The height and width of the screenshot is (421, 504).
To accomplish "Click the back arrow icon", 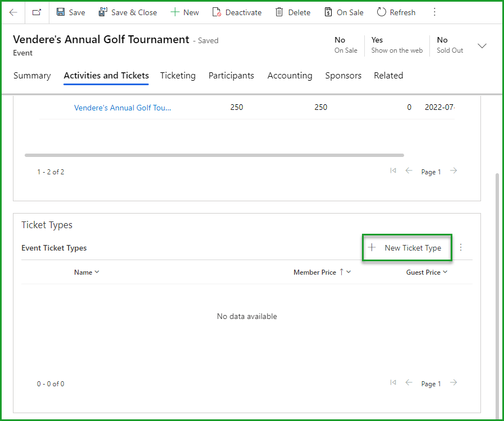I will tap(13, 12).
